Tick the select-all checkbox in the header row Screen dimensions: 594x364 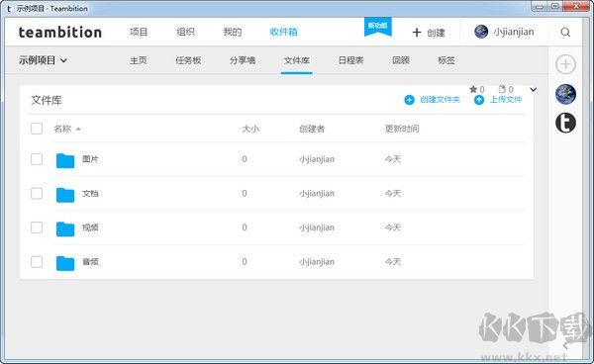(x=37, y=129)
